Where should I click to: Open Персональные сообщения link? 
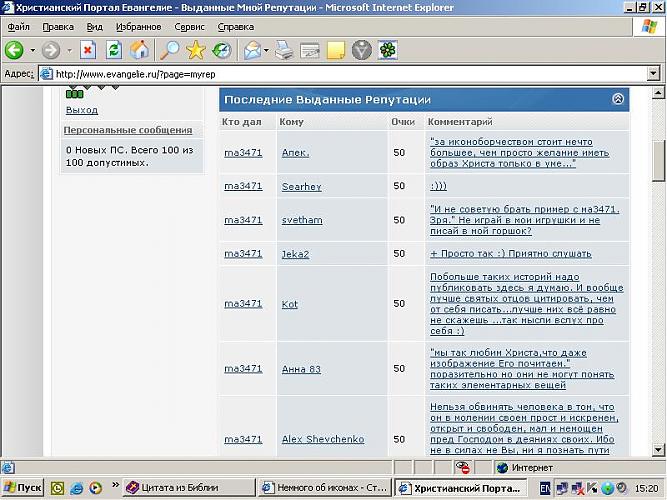[128, 130]
